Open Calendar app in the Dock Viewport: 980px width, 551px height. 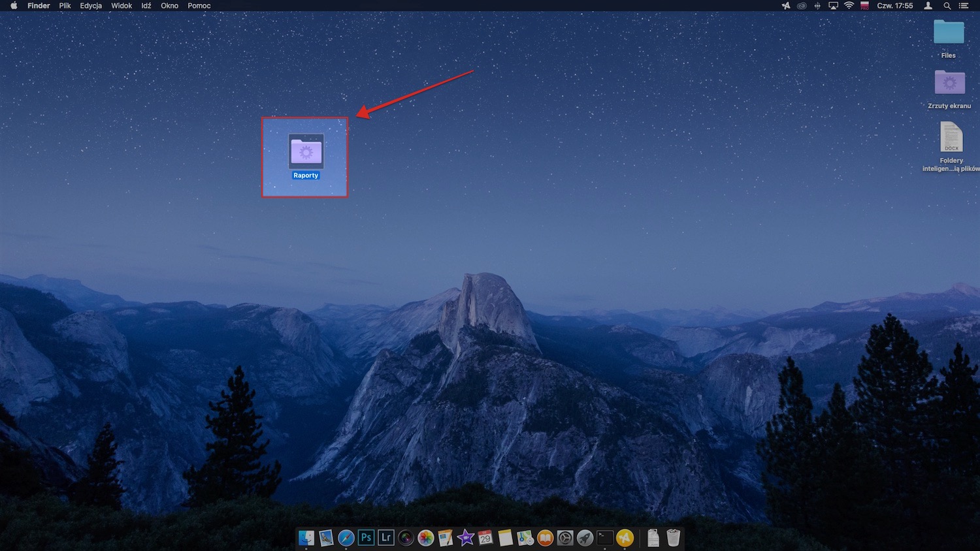[x=485, y=538]
